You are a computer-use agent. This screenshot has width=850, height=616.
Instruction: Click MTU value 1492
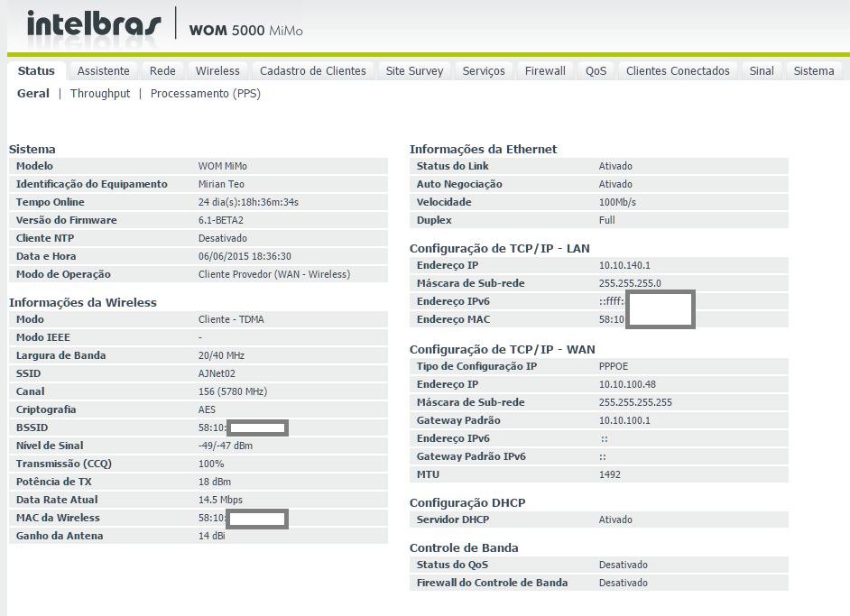[x=609, y=474]
